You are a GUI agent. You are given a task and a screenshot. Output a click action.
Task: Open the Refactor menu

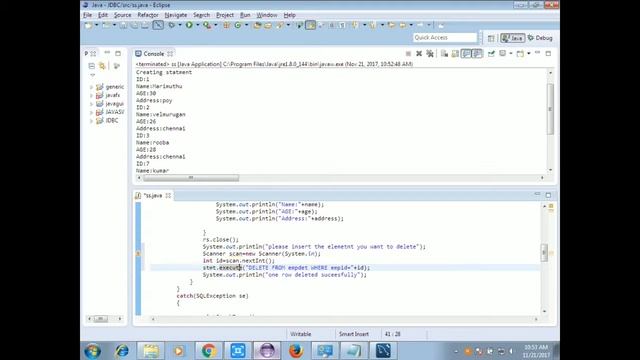[x=148, y=15]
